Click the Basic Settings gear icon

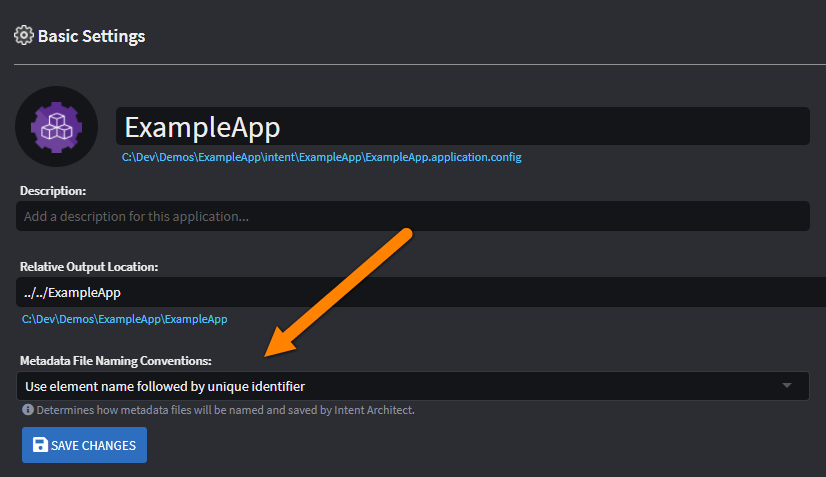pos(24,36)
